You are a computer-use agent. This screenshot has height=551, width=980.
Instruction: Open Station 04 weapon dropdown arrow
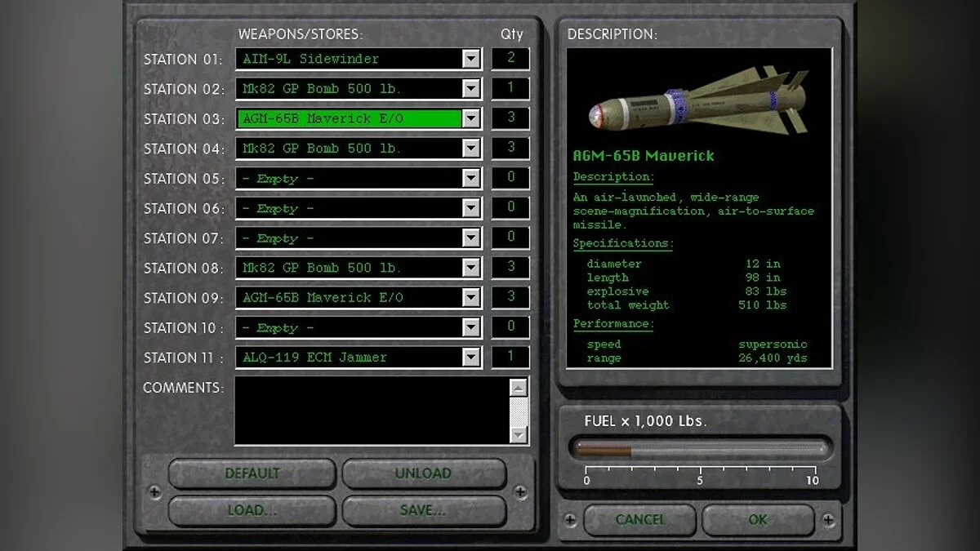click(x=471, y=148)
